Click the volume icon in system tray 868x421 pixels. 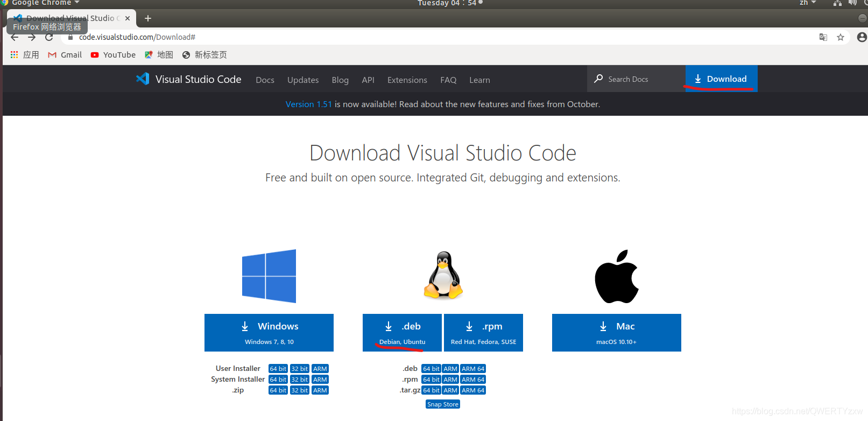852,3
